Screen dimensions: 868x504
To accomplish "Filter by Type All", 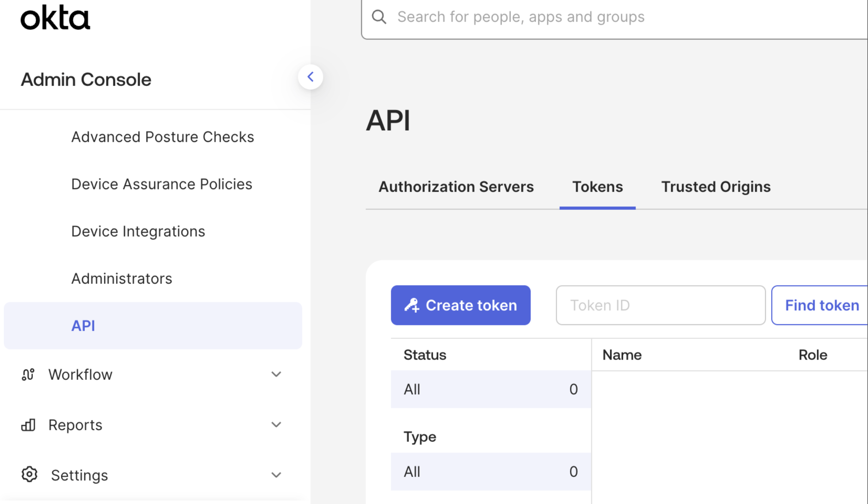I will (x=491, y=472).
